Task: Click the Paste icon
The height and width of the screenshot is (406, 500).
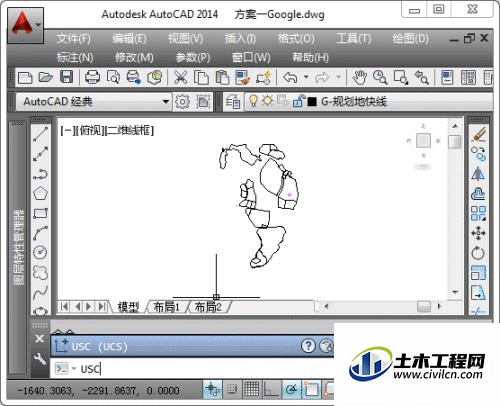Action: pyautogui.click(x=222, y=78)
